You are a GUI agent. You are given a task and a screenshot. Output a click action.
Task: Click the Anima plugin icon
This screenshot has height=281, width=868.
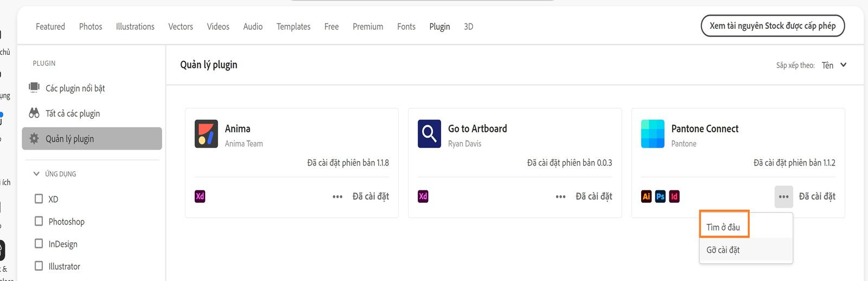click(206, 134)
